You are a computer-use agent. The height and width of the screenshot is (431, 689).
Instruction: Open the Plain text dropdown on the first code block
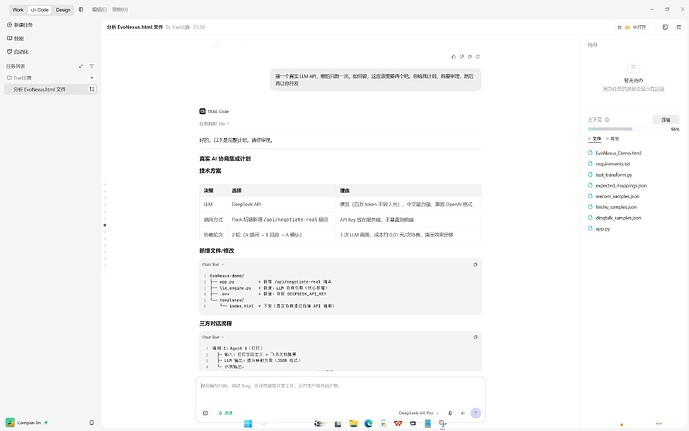tap(213, 264)
